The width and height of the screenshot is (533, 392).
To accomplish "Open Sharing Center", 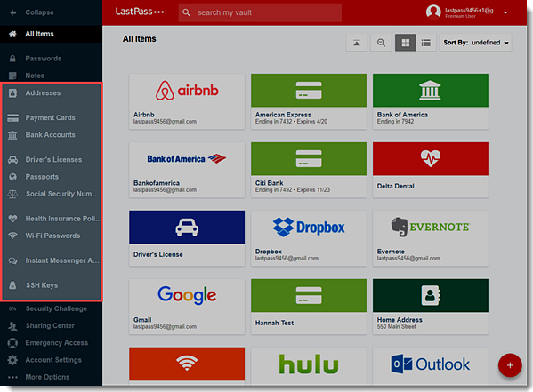I will (50, 325).
